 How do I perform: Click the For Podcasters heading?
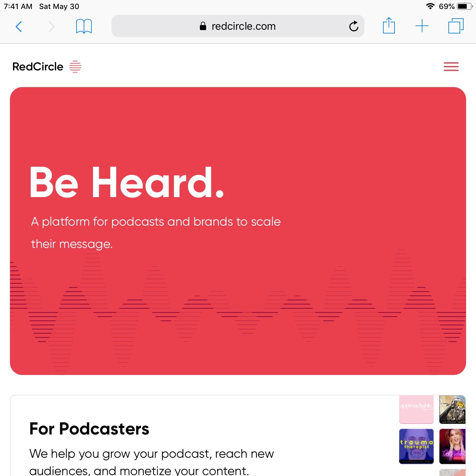tap(89, 429)
